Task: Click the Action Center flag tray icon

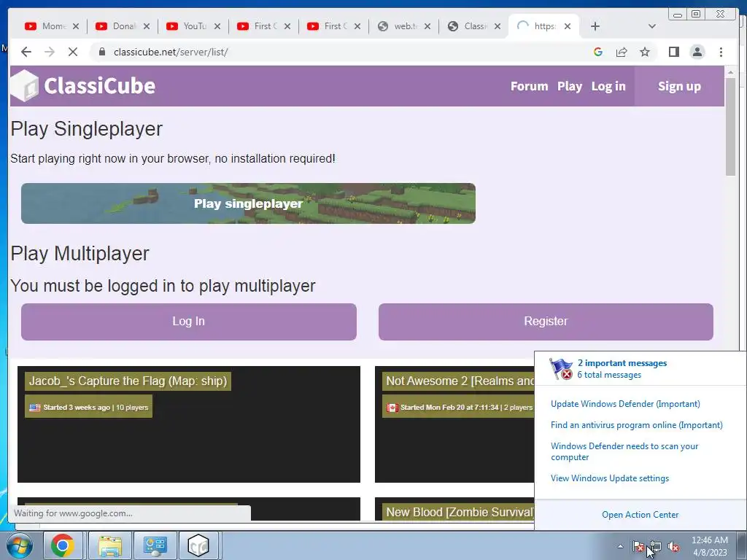Action: [638, 547]
